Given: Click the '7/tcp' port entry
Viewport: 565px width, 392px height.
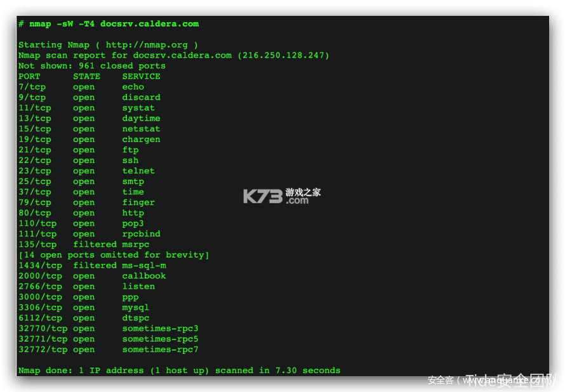Looking at the screenshot, I should pyautogui.click(x=32, y=87).
